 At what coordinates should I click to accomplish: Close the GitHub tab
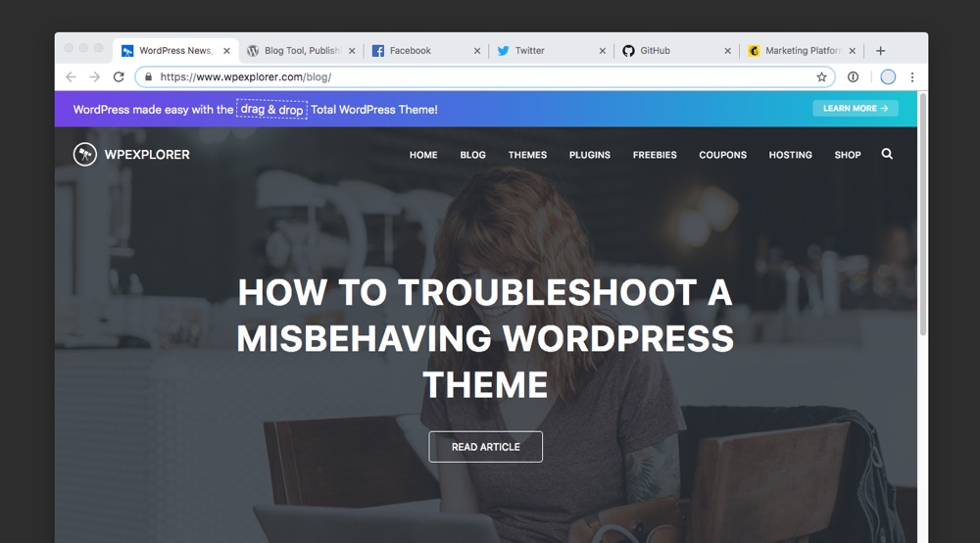727,51
